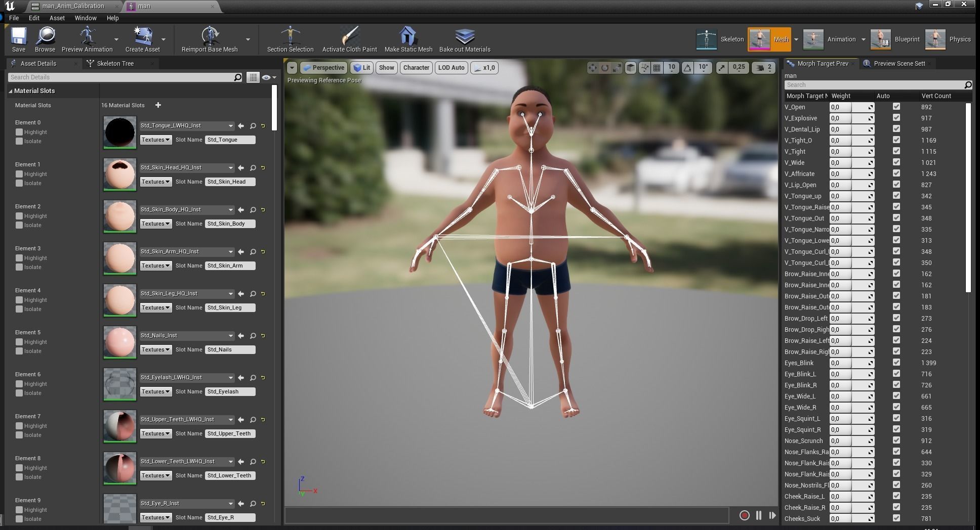Adjust Eye_Blink_L weight slider
980x530 pixels.
click(851, 374)
